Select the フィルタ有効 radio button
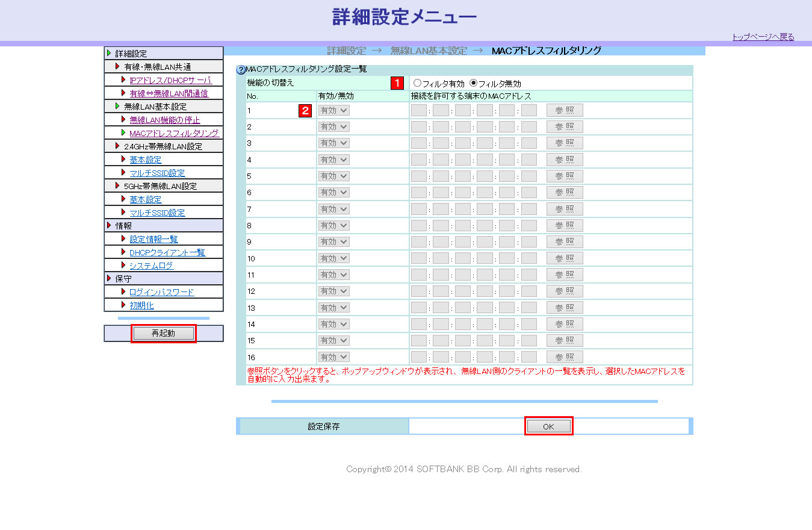 [418, 83]
